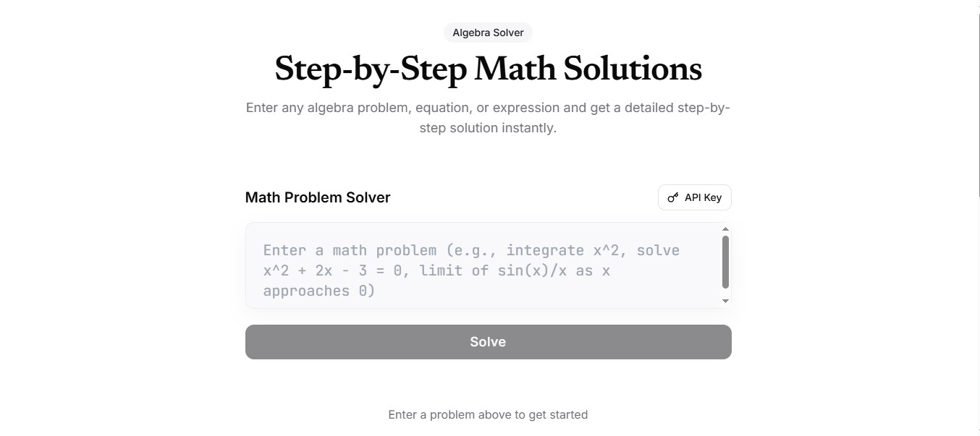Click the "Enter a problem above" hint text
The image size is (980, 436).
(x=488, y=414)
